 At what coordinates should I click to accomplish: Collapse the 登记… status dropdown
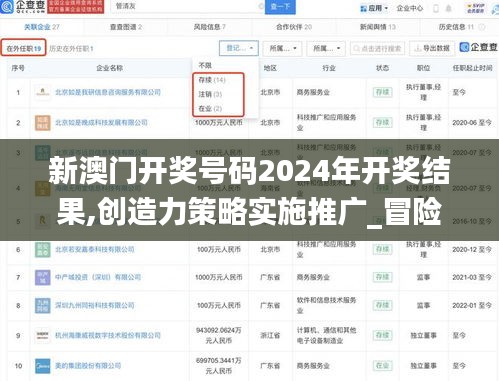pyautogui.click(x=239, y=48)
